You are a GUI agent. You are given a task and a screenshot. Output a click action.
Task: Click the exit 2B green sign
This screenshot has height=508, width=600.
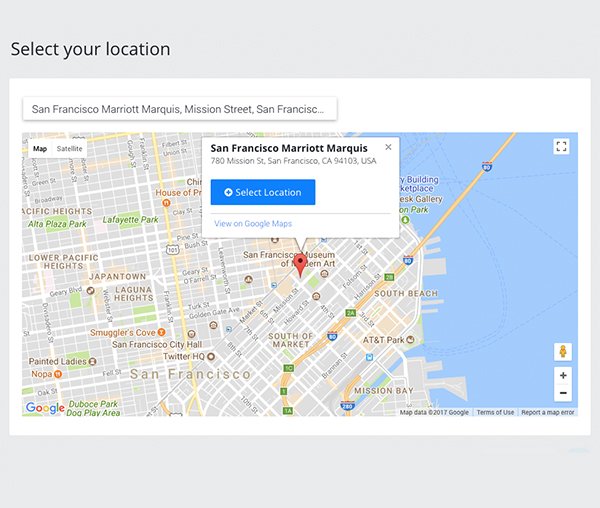click(x=389, y=277)
